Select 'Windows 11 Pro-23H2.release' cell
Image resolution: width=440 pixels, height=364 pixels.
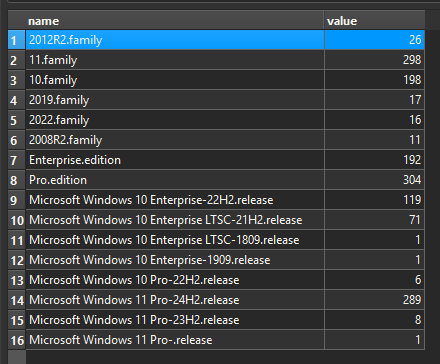(175, 320)
